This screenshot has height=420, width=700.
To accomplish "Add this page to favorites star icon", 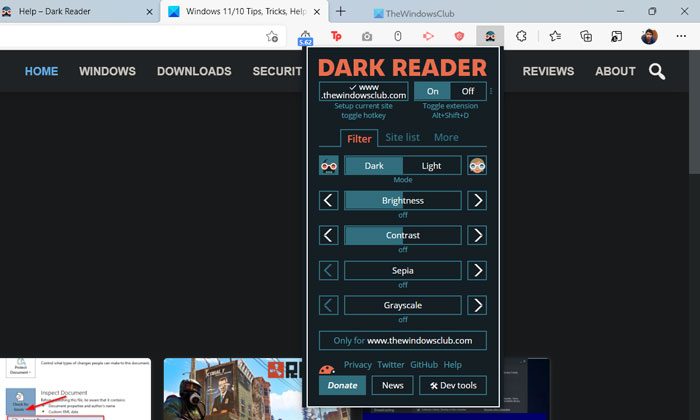I will pyautogui.click(x=272, y=36).
